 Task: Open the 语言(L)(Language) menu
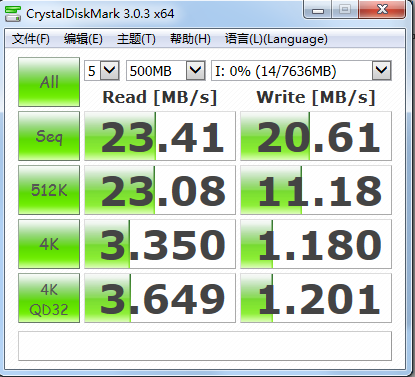tap(276, 39)
